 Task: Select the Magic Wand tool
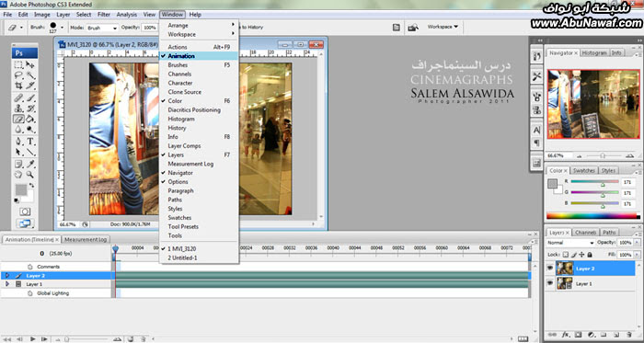pos(30,75)
